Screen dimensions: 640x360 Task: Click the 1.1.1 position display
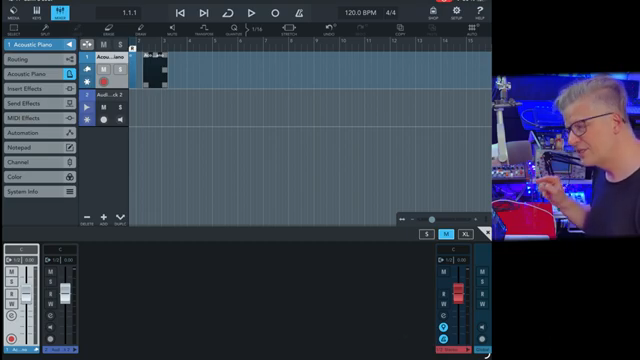pyautogui.click(x=118, y=13)
